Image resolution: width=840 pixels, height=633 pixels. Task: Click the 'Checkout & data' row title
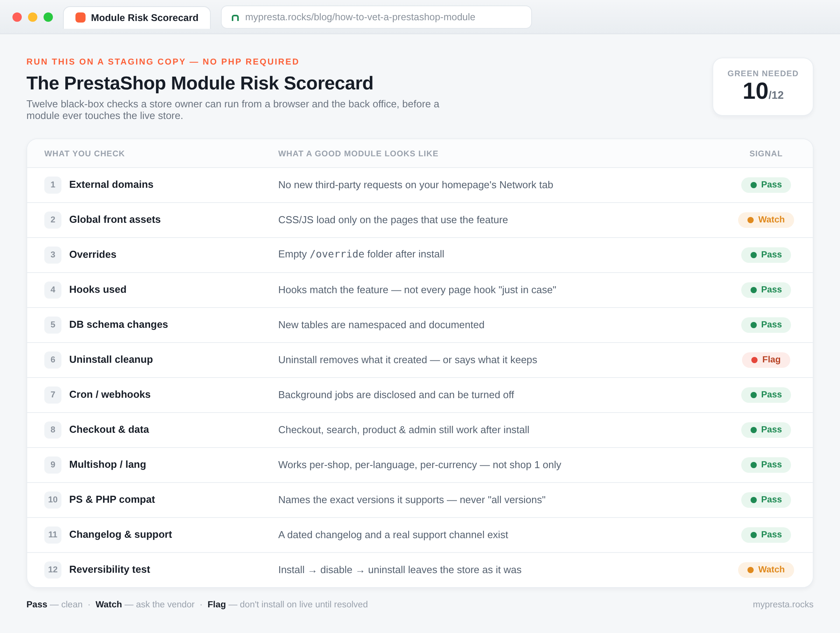(x=109, y=429)
